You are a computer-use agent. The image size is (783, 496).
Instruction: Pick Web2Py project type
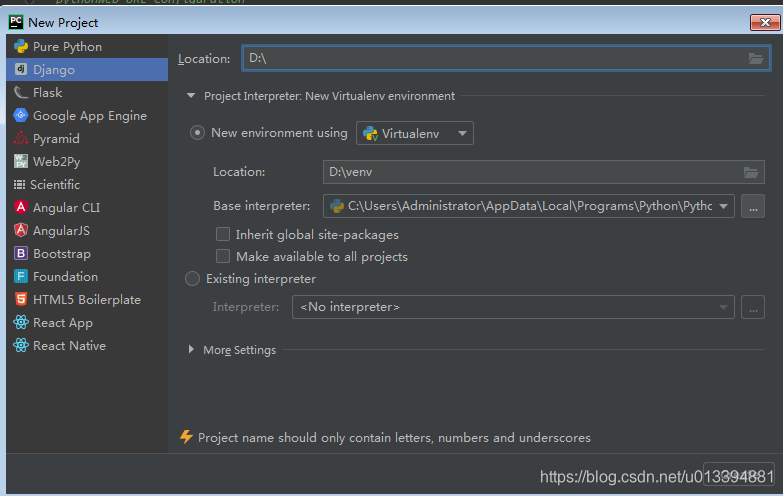[x=87, y=161]
